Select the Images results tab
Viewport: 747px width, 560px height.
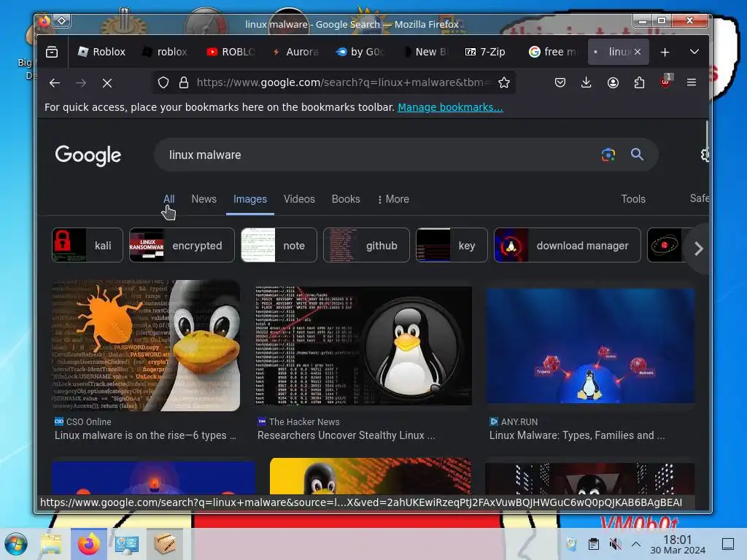click(250, 199)
